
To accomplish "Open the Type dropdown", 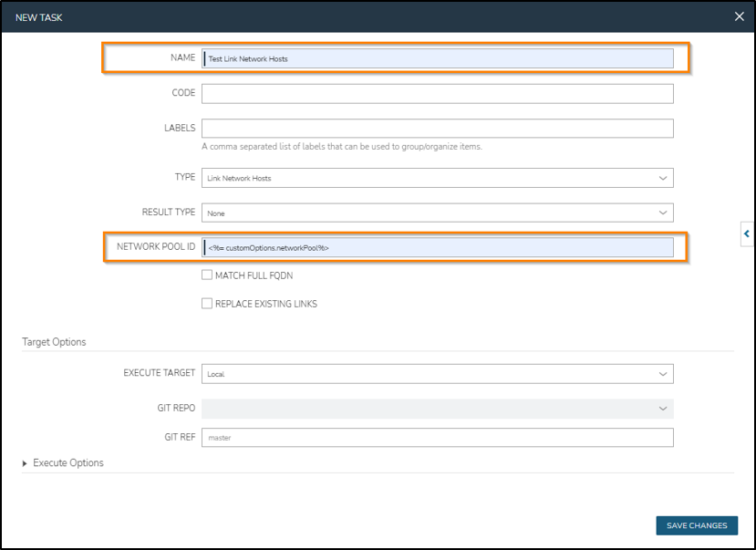I will [438, 178].
